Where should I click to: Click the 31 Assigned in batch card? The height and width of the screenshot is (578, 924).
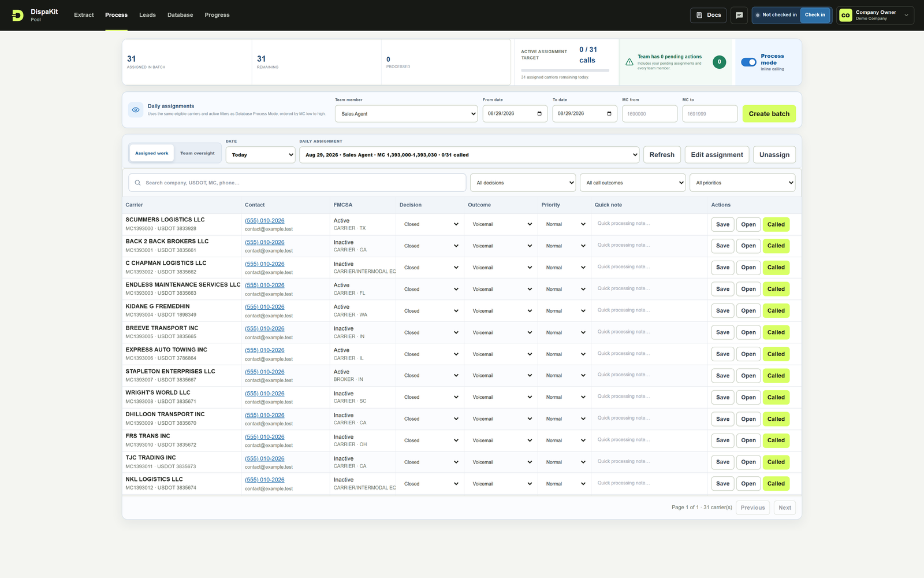[187, 62]
